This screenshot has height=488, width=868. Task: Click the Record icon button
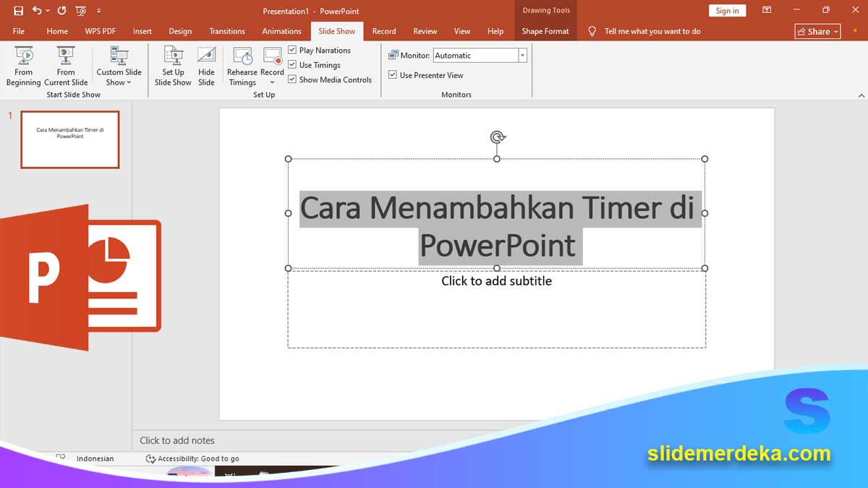[272, 57]
